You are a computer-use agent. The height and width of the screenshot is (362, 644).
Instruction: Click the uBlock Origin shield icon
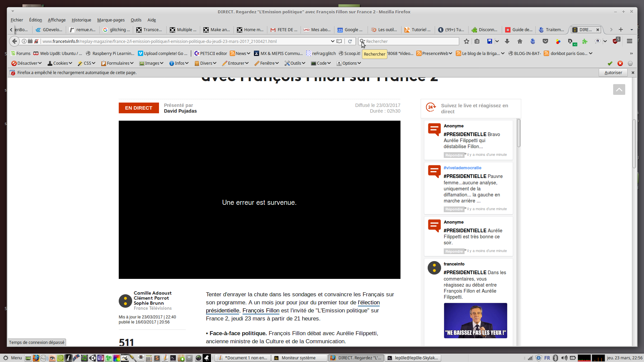click(x=615, y=41)
